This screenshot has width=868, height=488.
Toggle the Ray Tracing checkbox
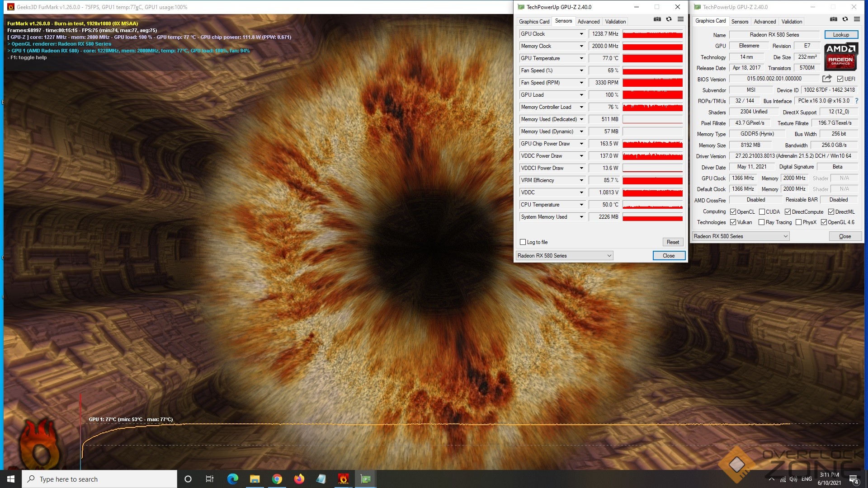coord(761,222)
